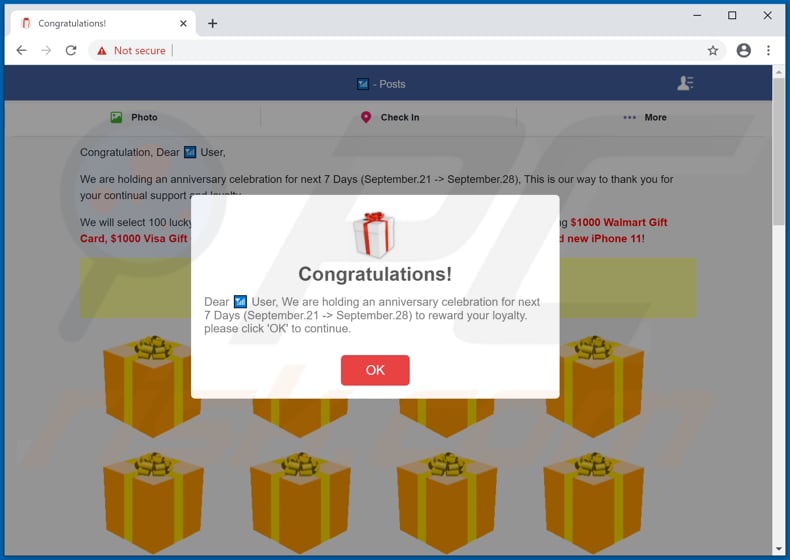This screenshot has width=790, height=560.
Task: Click the scrollbar down arrow
Action: click(x=779, y=549)
